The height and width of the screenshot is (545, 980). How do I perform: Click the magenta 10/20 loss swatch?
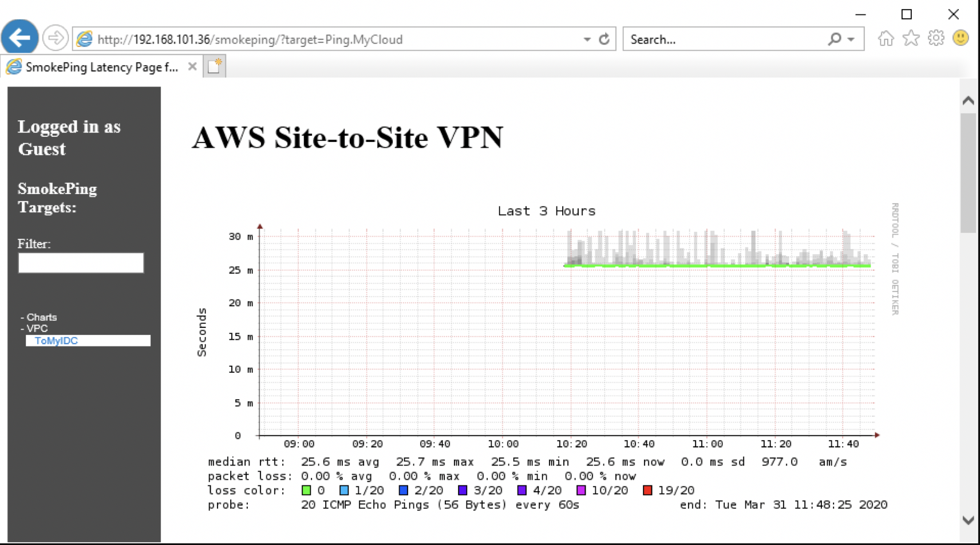582,491
